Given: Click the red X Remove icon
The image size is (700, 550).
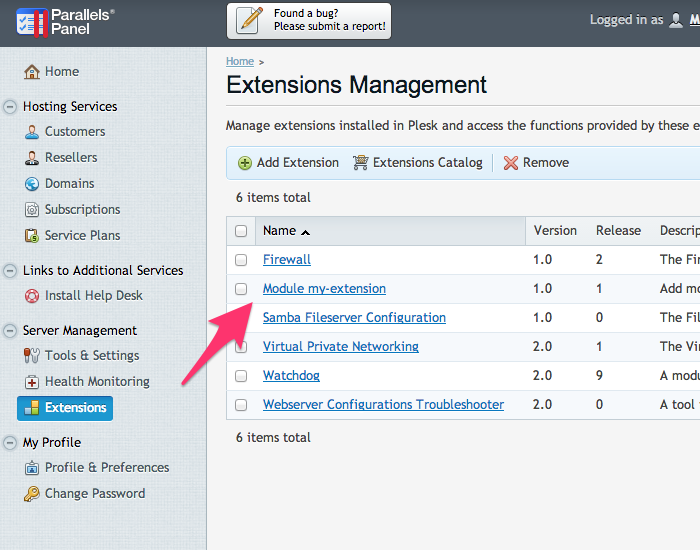Looking at the screenshot, I should coord(511,163).
